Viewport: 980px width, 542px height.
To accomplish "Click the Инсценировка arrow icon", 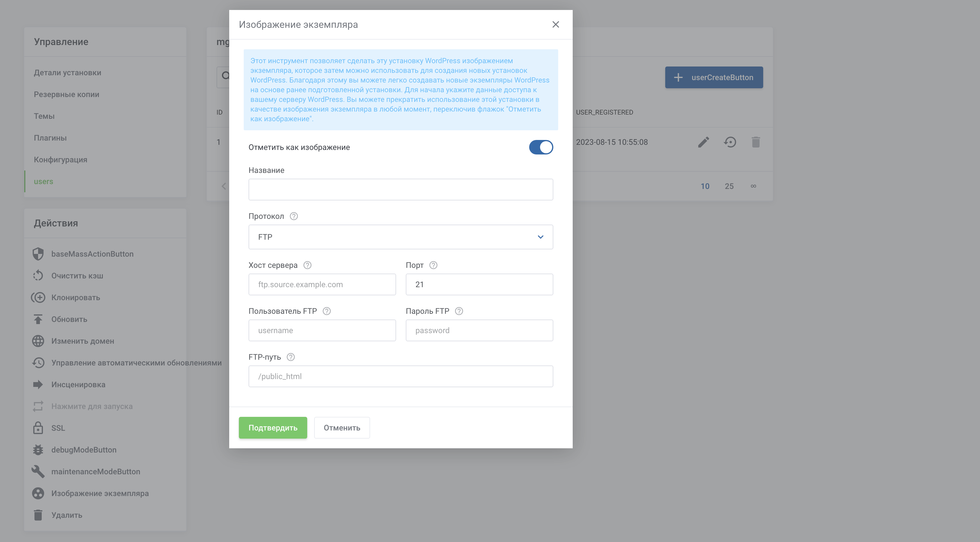I will 38,385.
